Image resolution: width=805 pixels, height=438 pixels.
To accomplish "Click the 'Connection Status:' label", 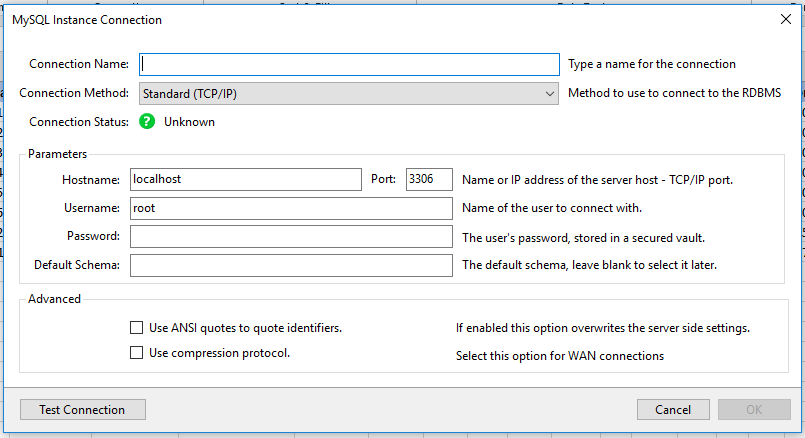I will click(79, 122).
